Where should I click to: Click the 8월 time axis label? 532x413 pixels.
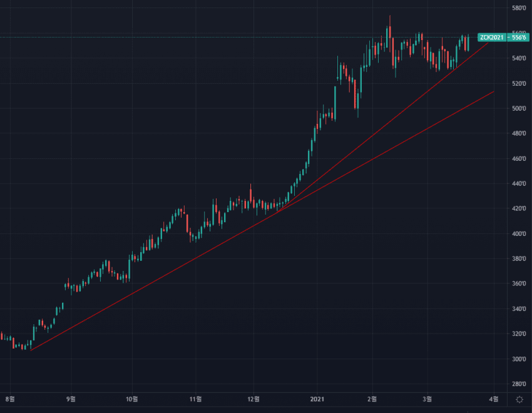click(x=10, y=399)
